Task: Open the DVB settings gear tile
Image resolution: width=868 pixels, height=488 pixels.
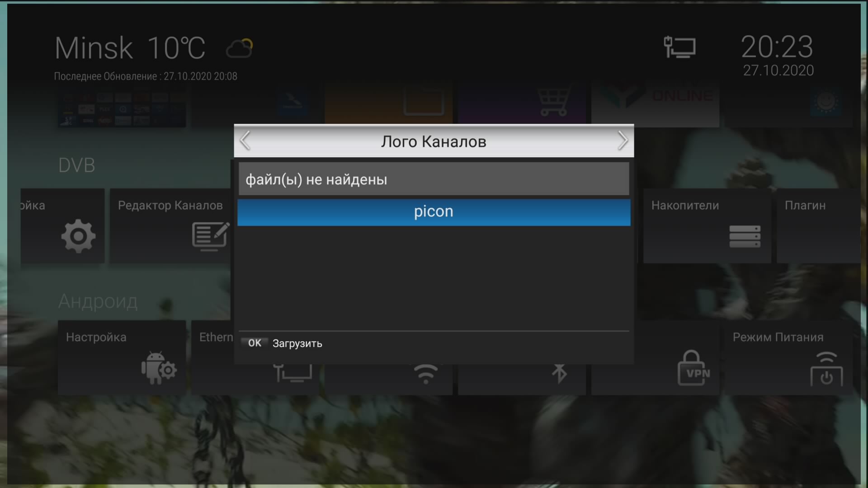Action: [62, 226]
